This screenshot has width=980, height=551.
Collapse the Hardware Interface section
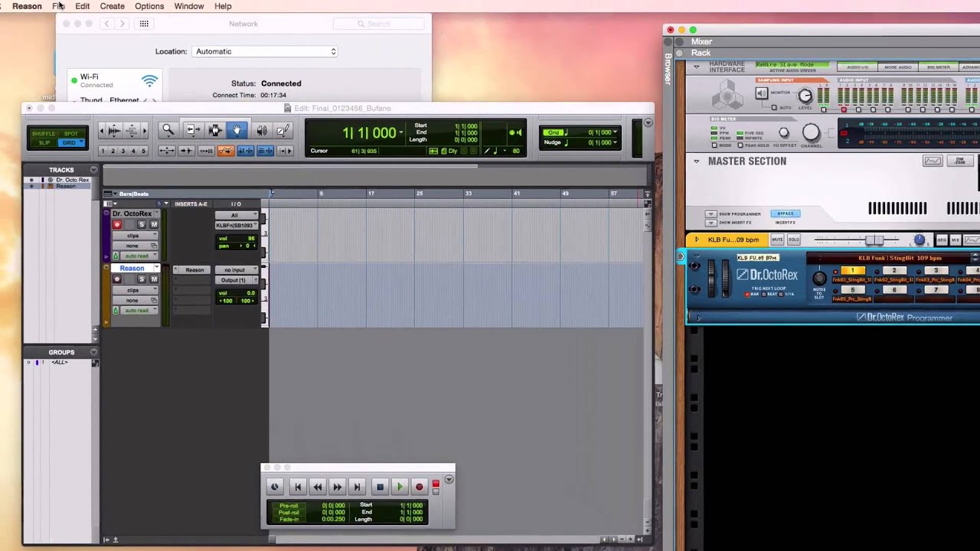tap(696, 67)
